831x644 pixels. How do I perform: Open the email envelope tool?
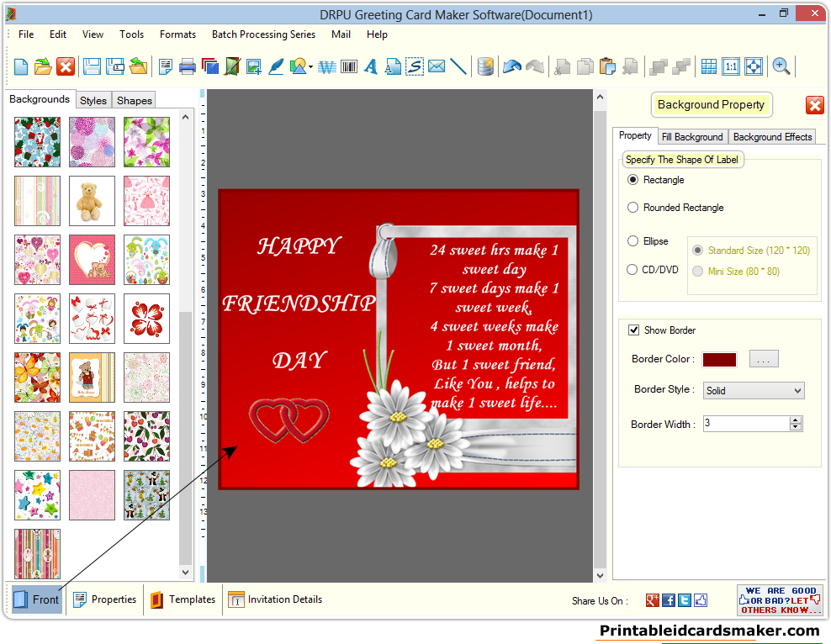tap(436, 66)
